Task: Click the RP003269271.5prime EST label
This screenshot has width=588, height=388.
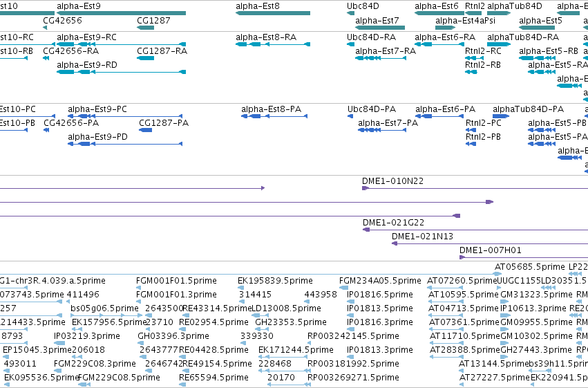Action: click(353, 378)
